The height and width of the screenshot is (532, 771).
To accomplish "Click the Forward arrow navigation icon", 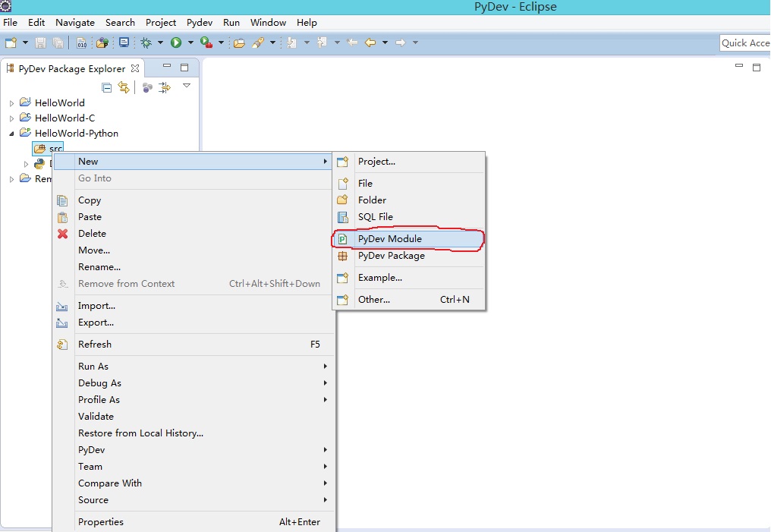I will [x=401, y=42].
